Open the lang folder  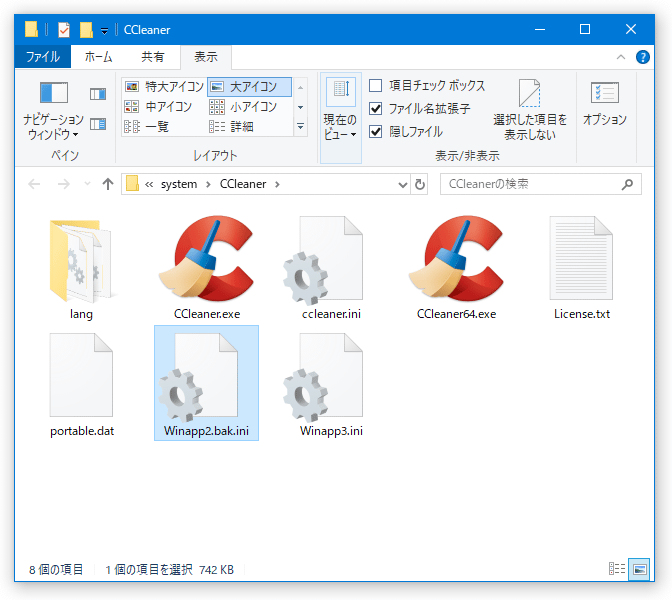(x=81, y=269)
